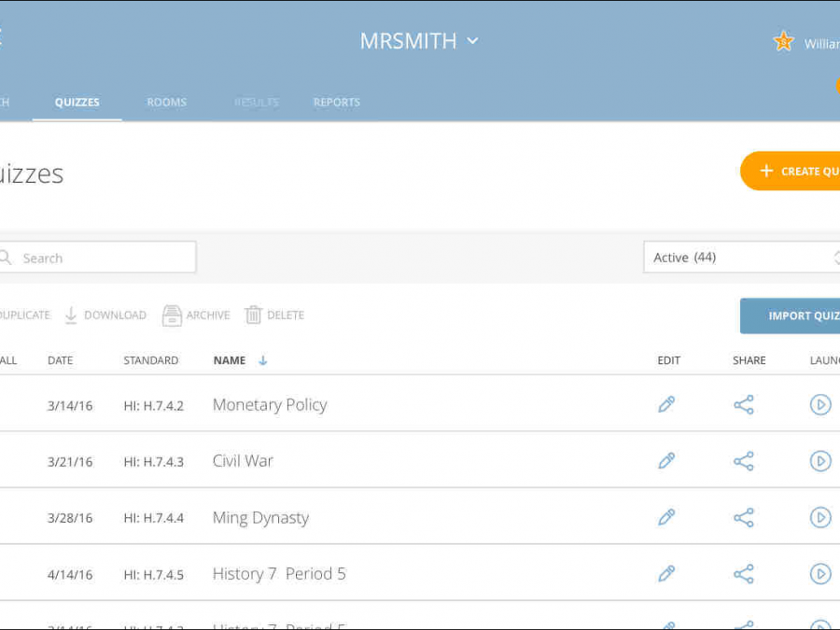Sort by Name column arrow
The height and width of the screenshot is (630, 840).
(263, 360)
